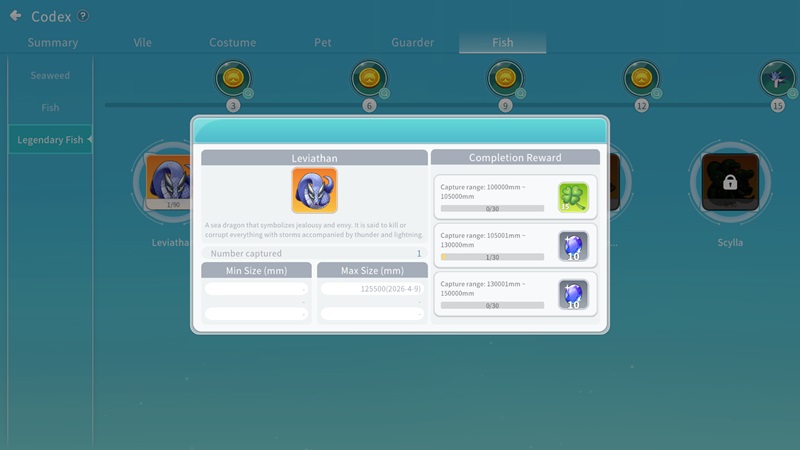Select Leviathan card behind the popup
The width and height of the screenshot is (800, 450).
click(x=167, y=182)
